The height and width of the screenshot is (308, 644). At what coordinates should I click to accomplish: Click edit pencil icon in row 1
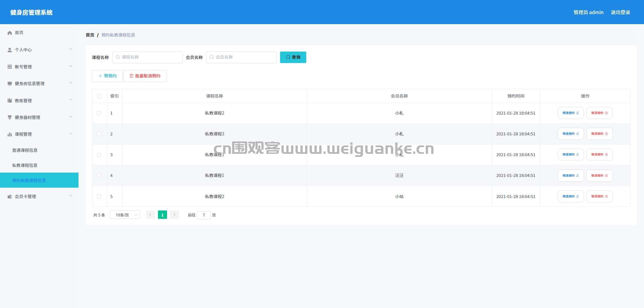point(578,113)
